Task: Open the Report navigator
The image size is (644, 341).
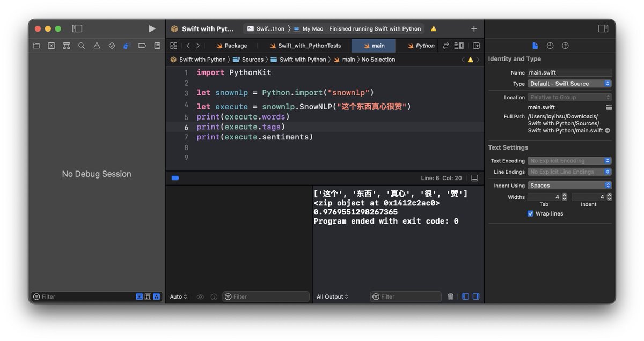Action: click(x=157, y=46)
